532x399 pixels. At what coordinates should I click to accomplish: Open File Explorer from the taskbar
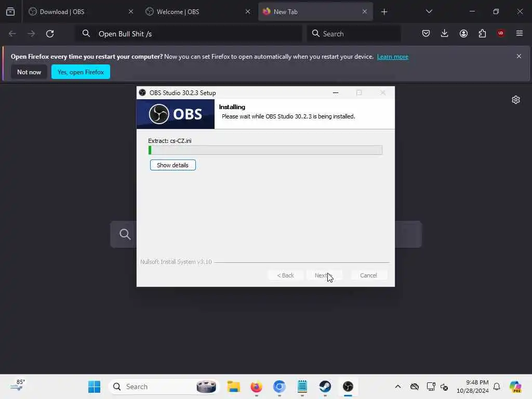click(234, 387)
